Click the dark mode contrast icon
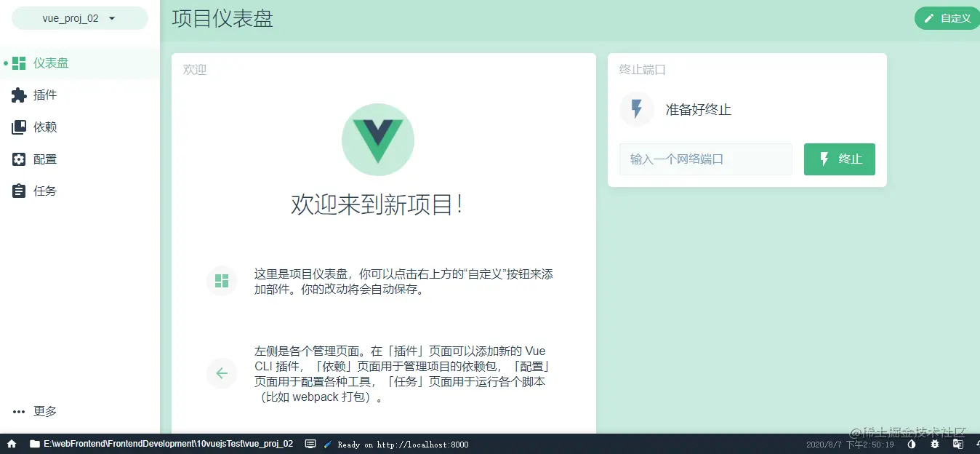 912,444
